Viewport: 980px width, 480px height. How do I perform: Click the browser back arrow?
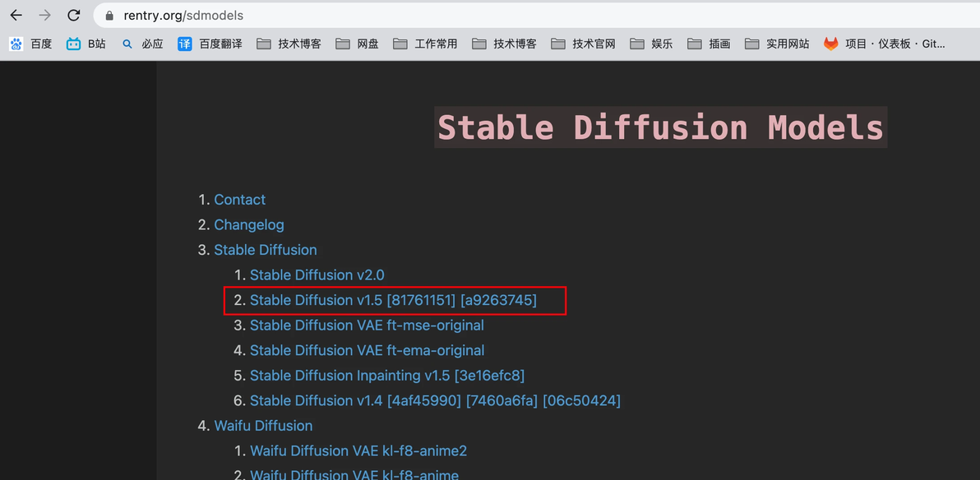click(x=16, y=16)
